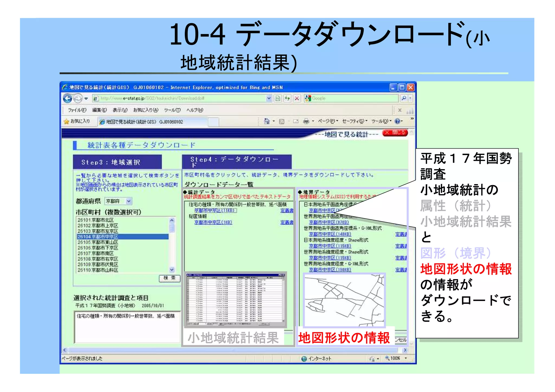This screenshot has width=555, height=392.
Task: Open the ファイル(F) menu
Action: [77, 110]
